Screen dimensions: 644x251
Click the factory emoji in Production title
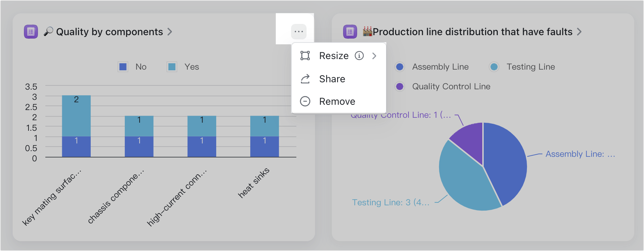click(x=368, y=32)
